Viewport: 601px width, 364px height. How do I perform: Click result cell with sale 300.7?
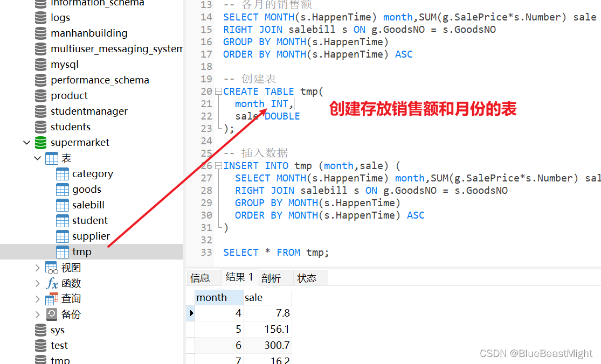coord(267,345)
